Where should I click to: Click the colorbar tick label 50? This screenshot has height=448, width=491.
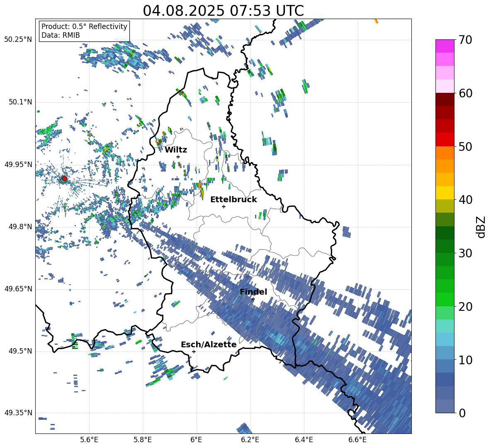tap(465, 146)
